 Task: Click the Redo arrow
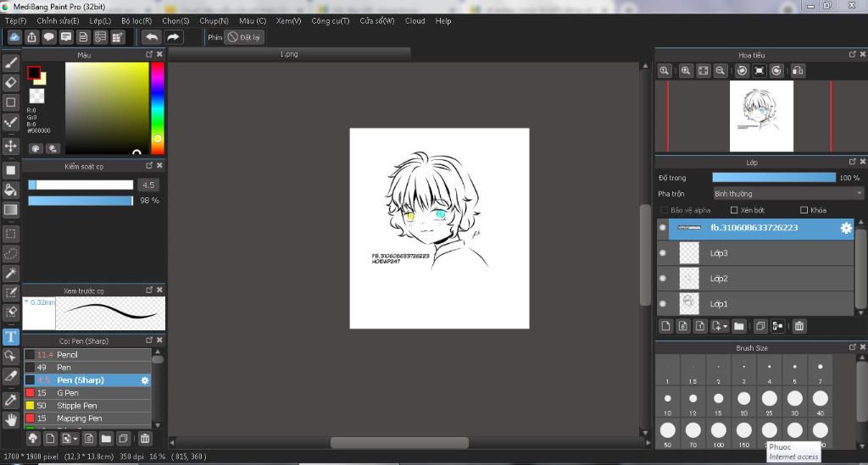tap(173, 37)
